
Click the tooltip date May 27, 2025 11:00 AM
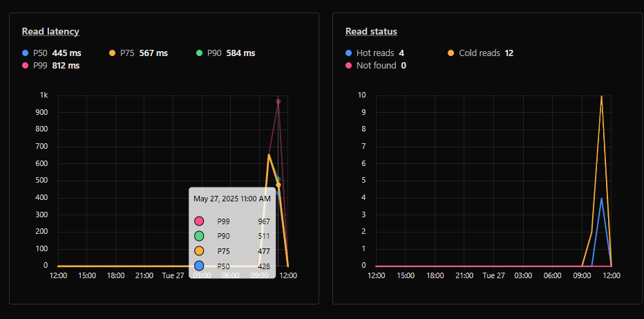[x=232, y=199]
